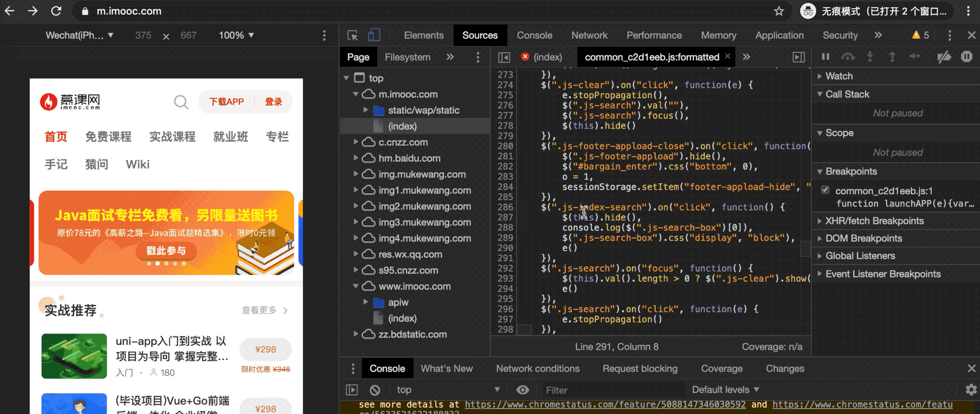Open DevTools customize three-dot menu
980x414 pixels.
click(x=950, y=35)
